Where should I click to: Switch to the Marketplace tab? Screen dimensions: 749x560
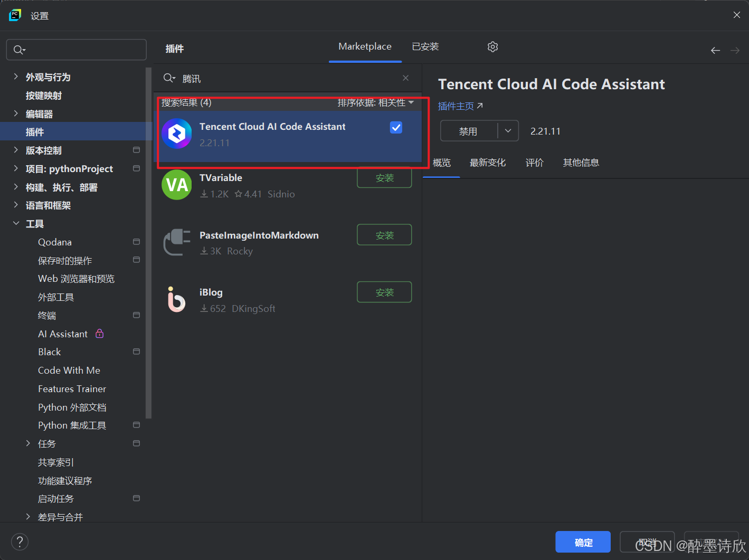tap(365, 46)
